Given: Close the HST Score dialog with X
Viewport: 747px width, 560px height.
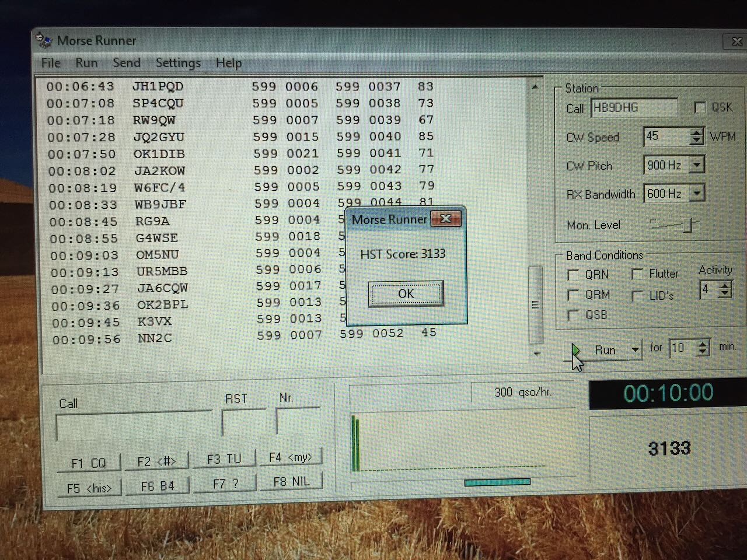Looking at the screenshot, I should coord(446,219).
